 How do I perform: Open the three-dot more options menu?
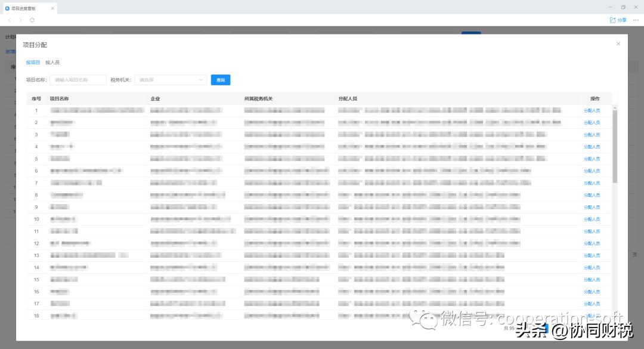[x=636, y=20]
